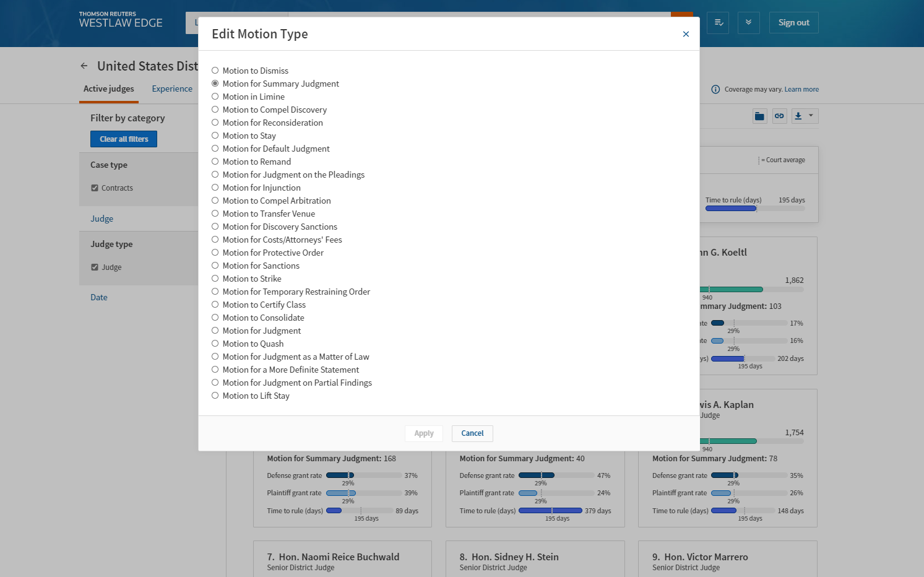Open the checklist icon in header
This screenshot has width=924, height=577.
coord(718,23)
